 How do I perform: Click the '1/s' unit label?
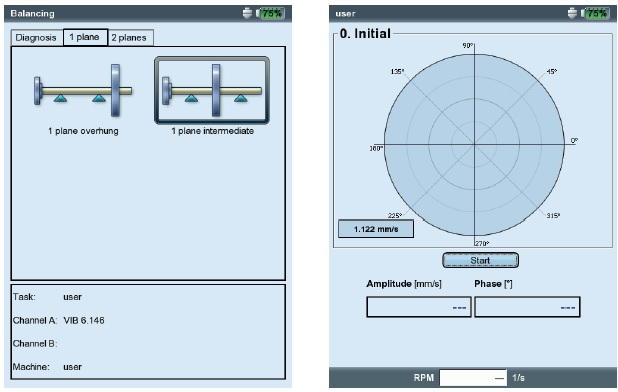click(x=518, y=378)
